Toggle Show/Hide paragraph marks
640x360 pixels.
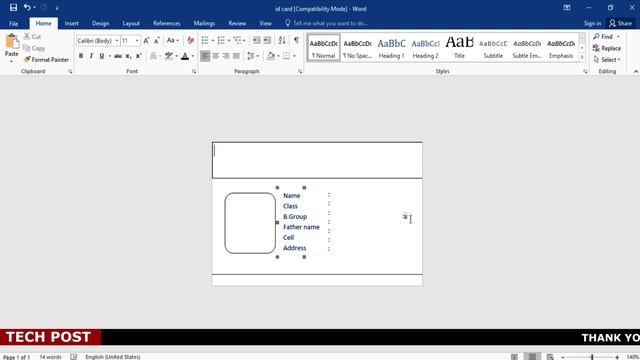[x=296, y=40]
